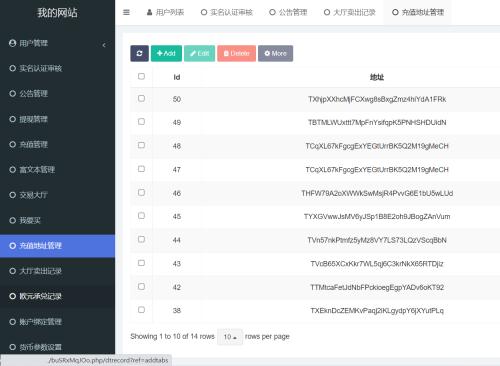
Task: Open 我要买 in the sidebar
Action: 57,220
